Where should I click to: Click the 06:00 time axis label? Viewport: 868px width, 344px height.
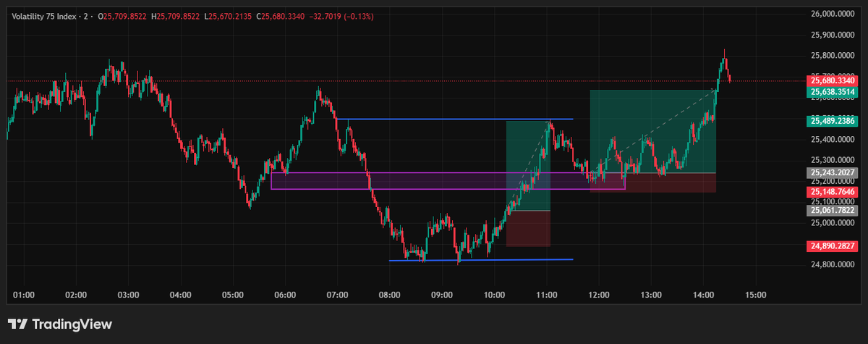click(285, 295)
